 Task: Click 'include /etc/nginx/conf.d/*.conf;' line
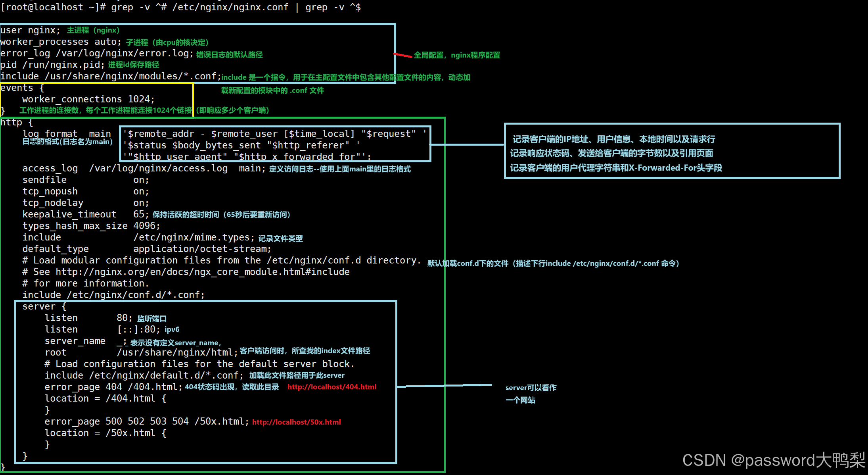pyautogui.click(x=113, y=295)
